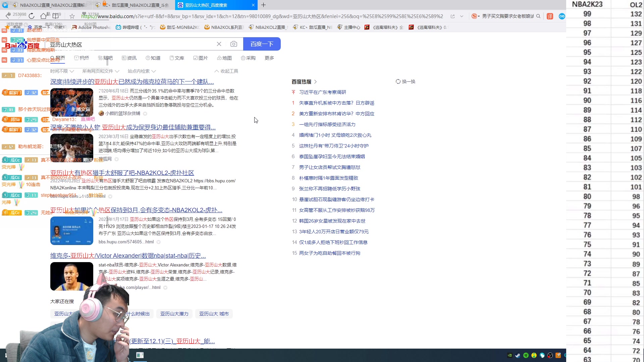The width and height of the screenshot is (644, 362).
Task: Expand 百度热搜 header arrow
Action: tap(316, 82)
